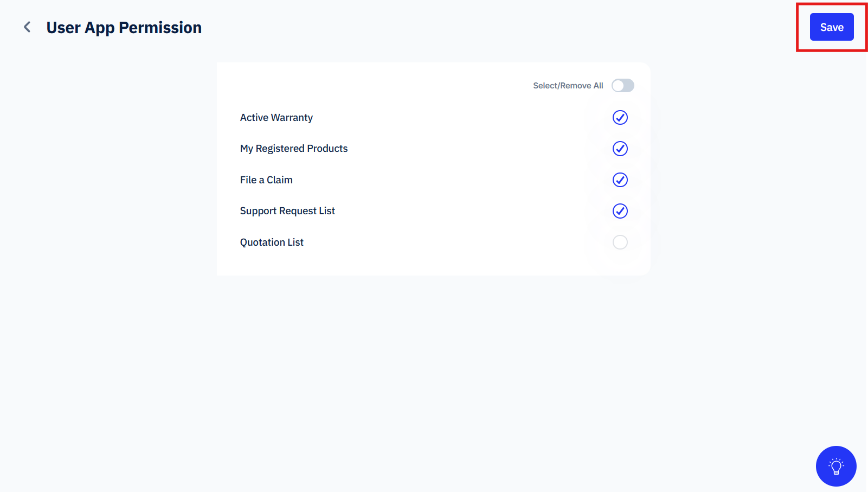This screenshot has width=868, height=492.
Task: Uncheck the My Registered Products checkmark
Action: [x=620, y=149]
